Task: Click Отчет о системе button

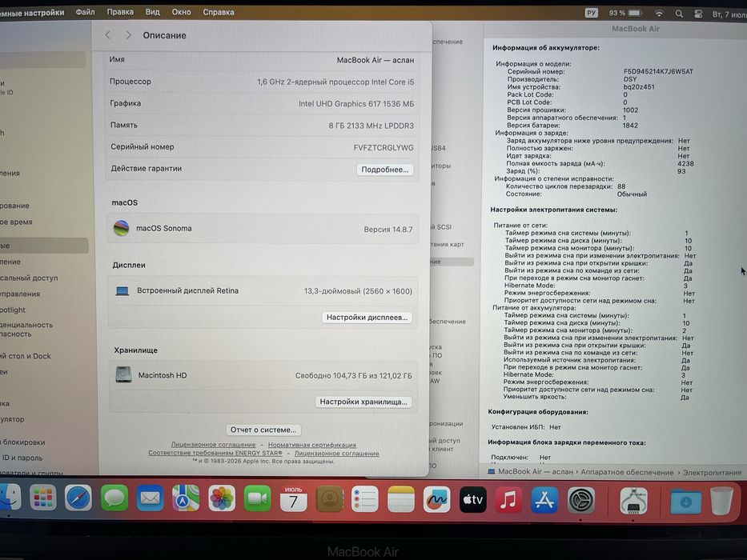Action: [x=263, y=430]
